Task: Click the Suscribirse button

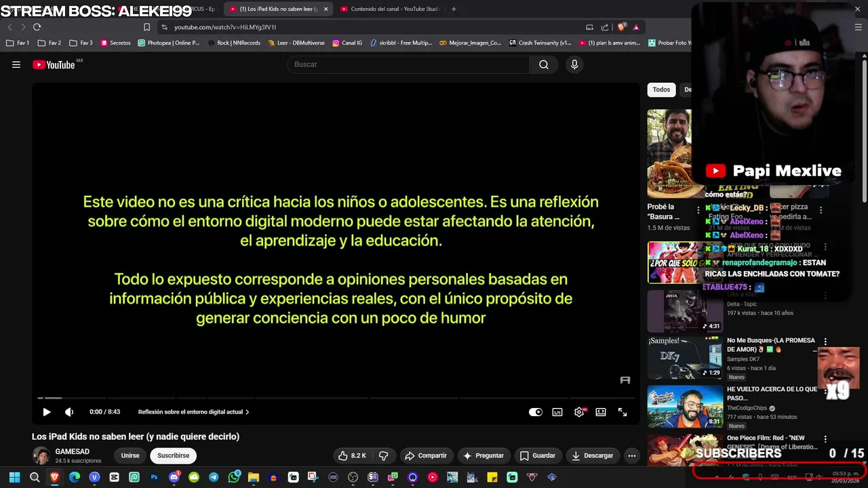Action: pyautogui.click(x=174, y=455)
